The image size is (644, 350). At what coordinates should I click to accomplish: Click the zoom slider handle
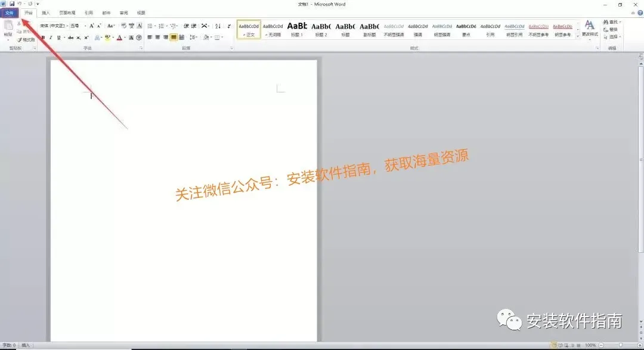click(x=621, y=345)
